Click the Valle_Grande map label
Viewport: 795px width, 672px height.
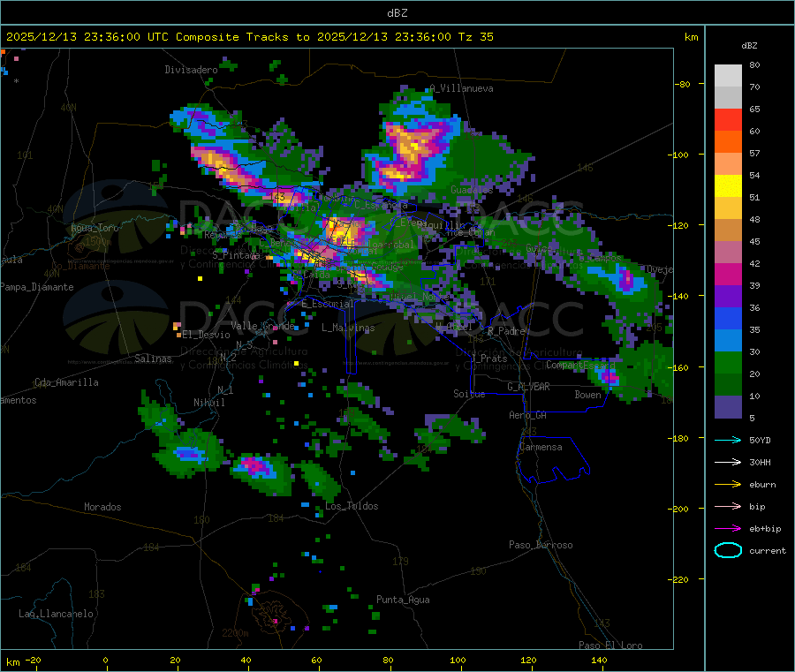(262, 326)
